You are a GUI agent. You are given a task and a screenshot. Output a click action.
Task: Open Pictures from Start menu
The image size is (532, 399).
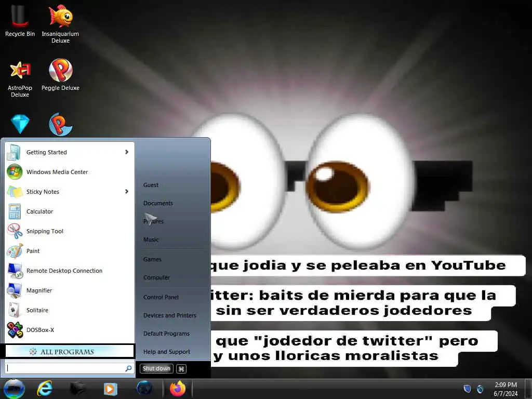tap(153, 221)
